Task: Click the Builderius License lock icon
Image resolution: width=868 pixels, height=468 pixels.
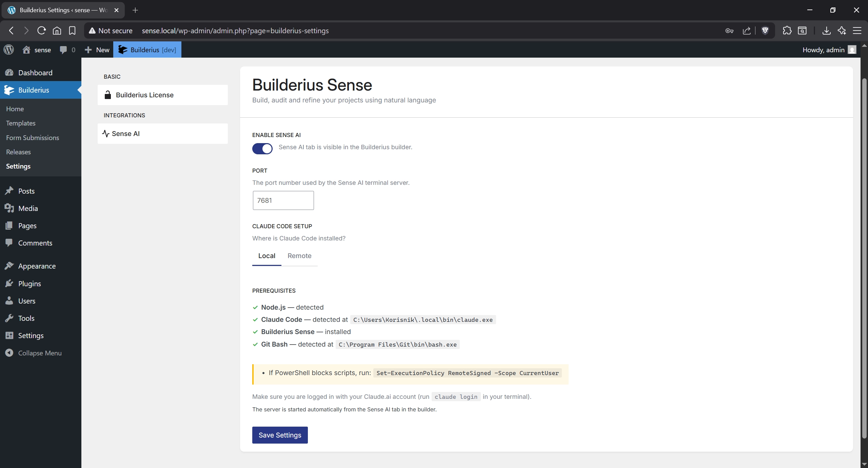Action: (107, 95)
